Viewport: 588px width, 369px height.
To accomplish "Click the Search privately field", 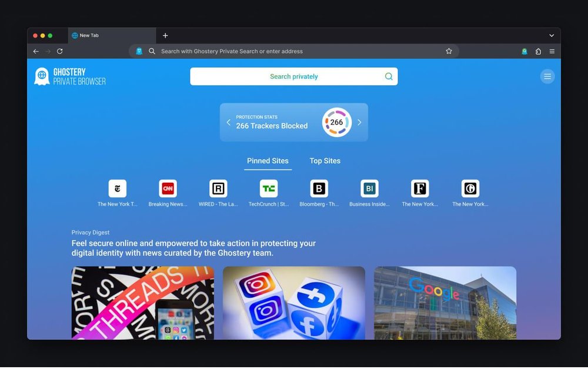I will click(293, 76).
